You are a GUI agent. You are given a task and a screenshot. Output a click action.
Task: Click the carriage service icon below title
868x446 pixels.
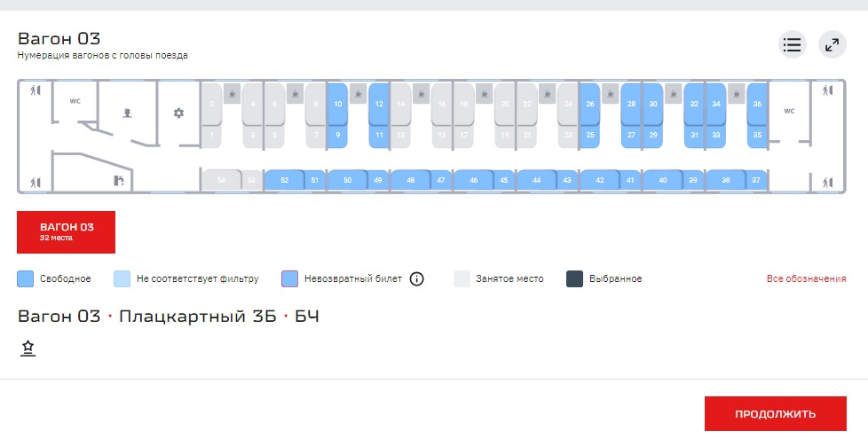pyautogui.click(x=28, y=349)
